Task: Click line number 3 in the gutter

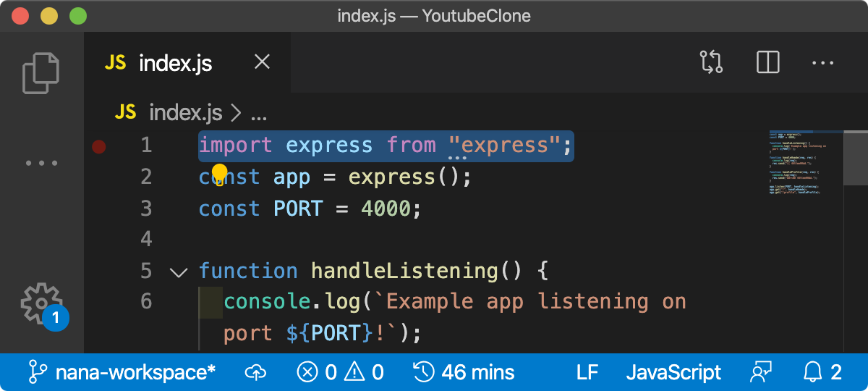Action: 146,209
